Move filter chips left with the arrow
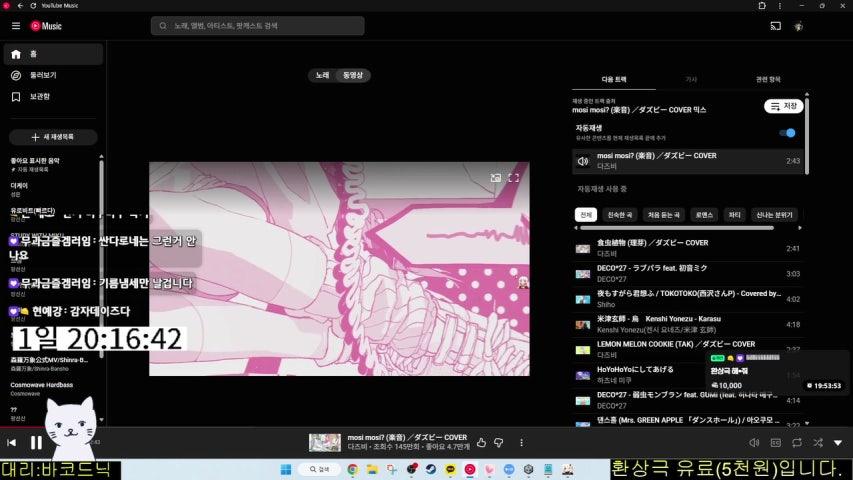The width and height of the screenshot is (853, 480). tap(576, 228)
